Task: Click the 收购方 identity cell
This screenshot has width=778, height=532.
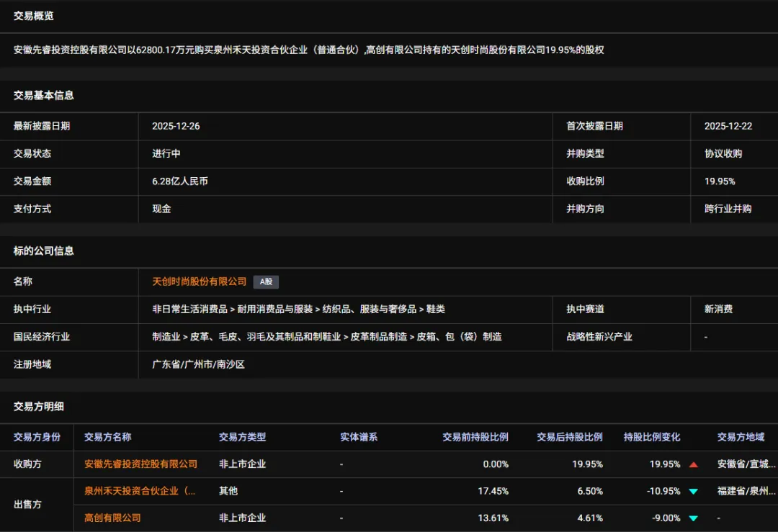Action: point(28,464)
